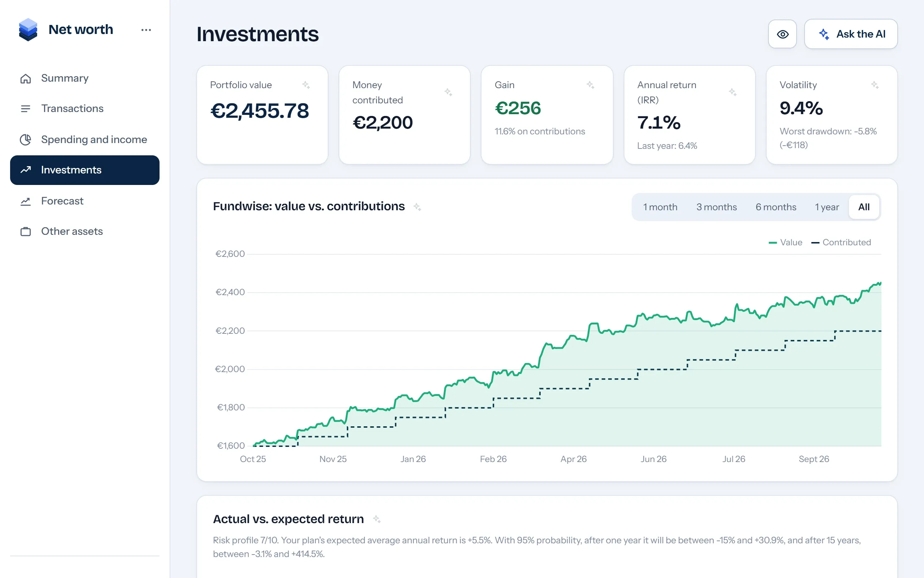The height and width of the screenshot is (578, 924).
Task: Click the Summary home icon
Action: tap(26, 78)
